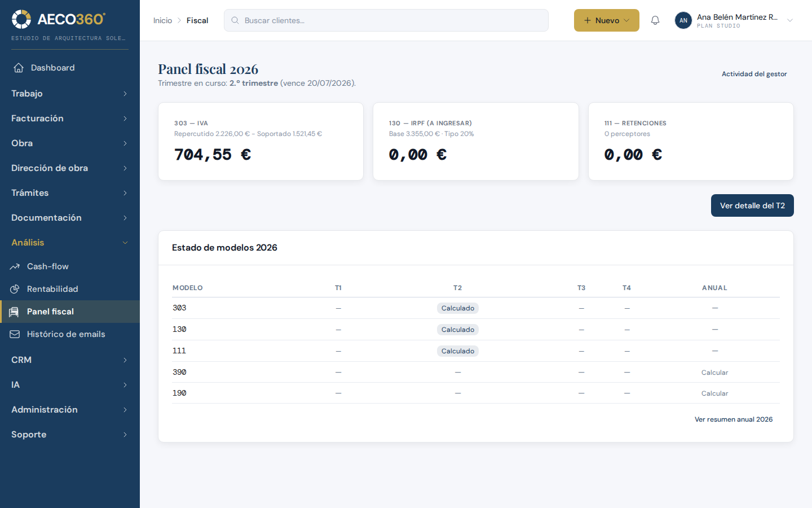
Task: Click the Rentabilidad pie chart icon
Action: (15, 289)
